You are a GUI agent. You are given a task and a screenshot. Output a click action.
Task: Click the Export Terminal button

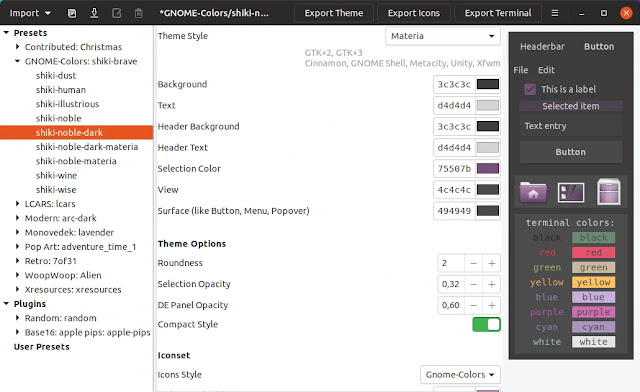[x=498, y=13]
